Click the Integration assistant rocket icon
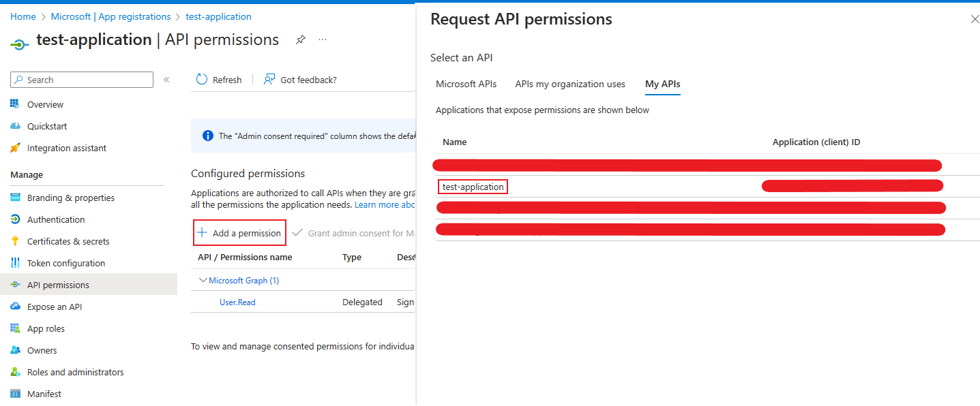 (x=15, y=148)
